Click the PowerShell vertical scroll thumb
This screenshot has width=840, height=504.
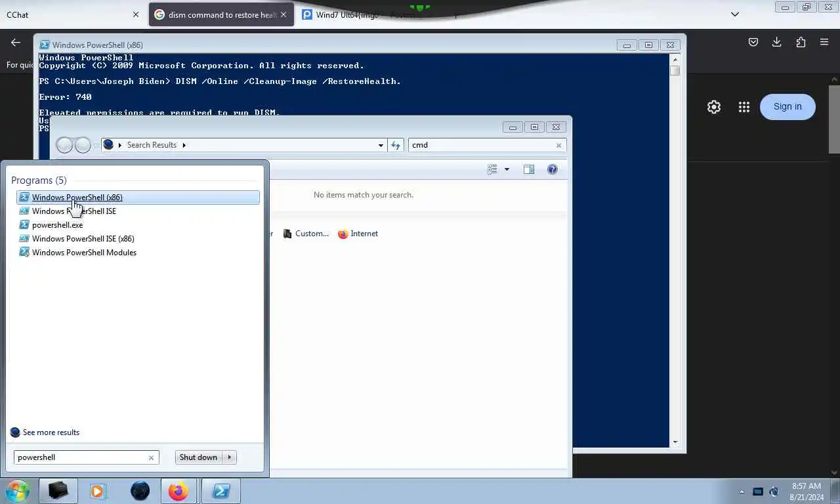pos(675,70)
